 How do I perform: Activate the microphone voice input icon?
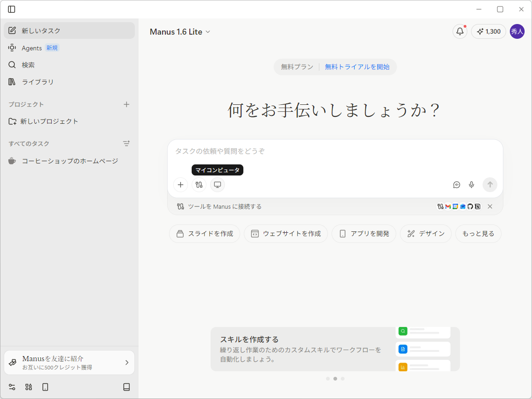pos(472,185)
